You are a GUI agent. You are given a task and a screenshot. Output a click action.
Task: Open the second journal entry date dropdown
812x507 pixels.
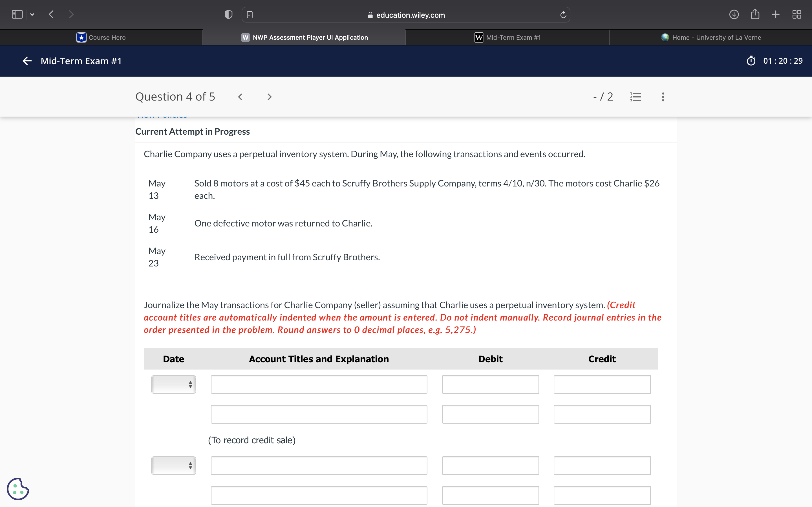[173, 465]
